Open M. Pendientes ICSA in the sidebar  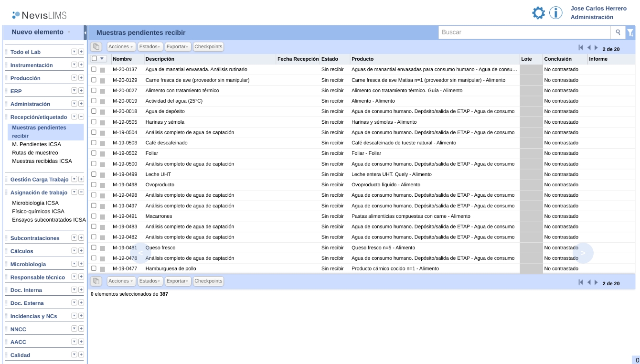[36, 144]
